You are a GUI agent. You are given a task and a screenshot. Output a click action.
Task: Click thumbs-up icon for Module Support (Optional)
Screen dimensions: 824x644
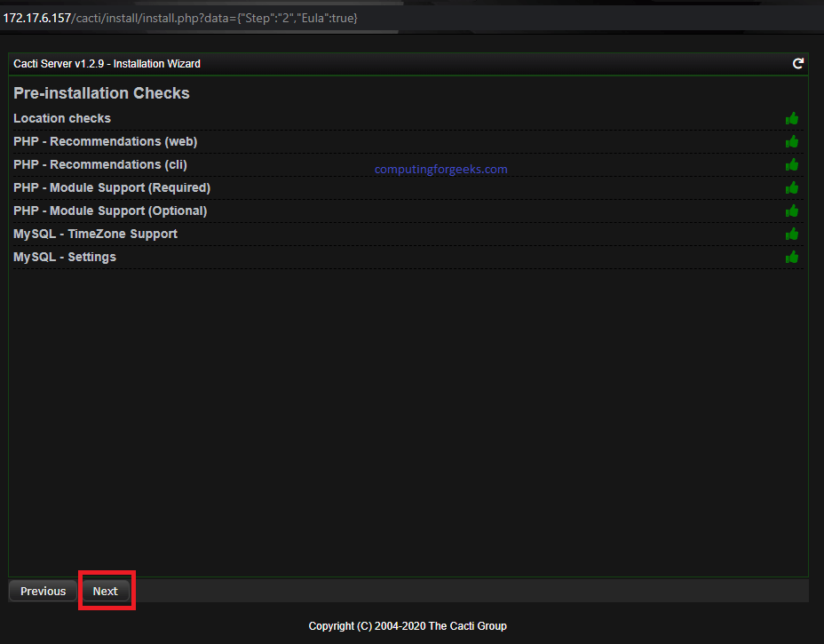point(792,211)
